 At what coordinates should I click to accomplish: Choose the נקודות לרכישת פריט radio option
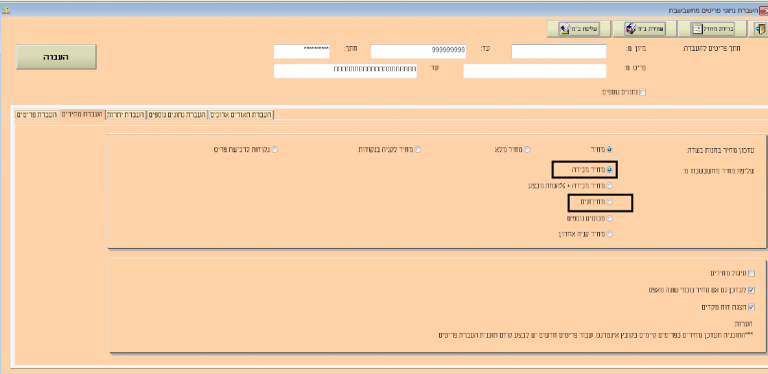pos(274,150)
